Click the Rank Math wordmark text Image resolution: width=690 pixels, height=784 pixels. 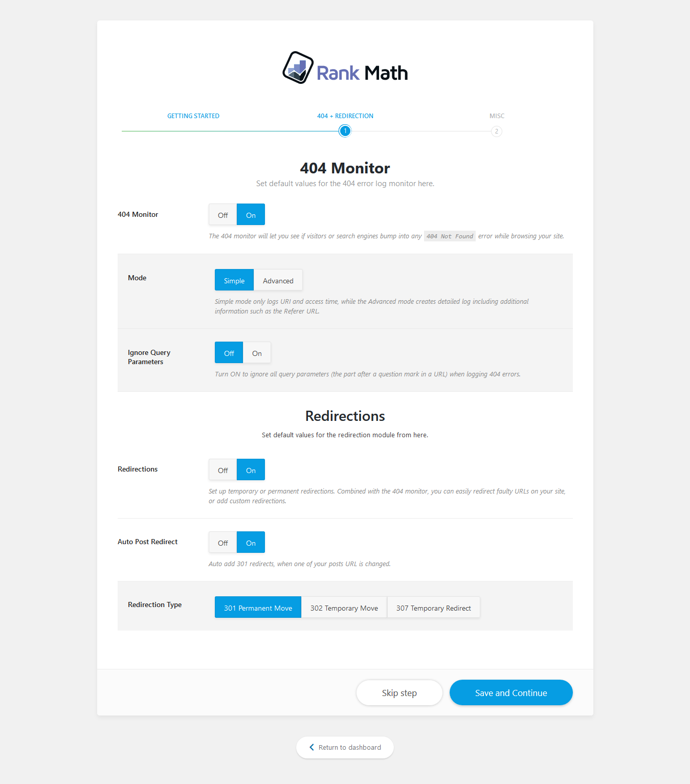[x=362, y=73]
